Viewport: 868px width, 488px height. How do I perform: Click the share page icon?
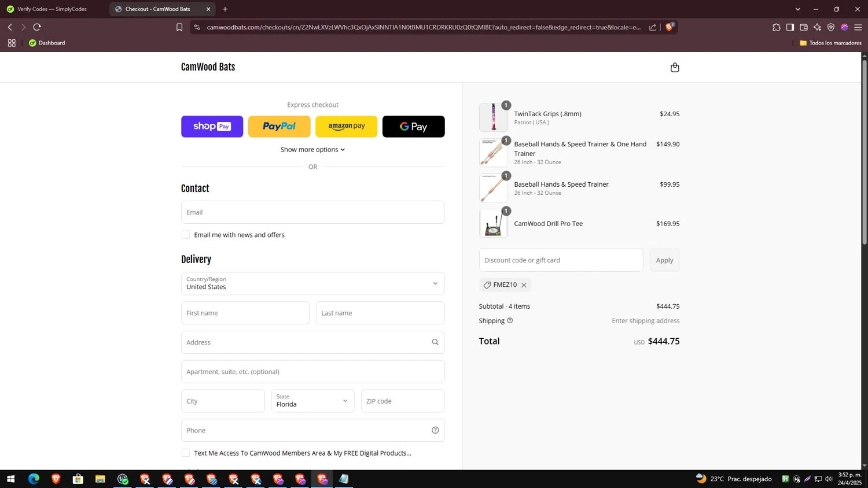[653, 27]
